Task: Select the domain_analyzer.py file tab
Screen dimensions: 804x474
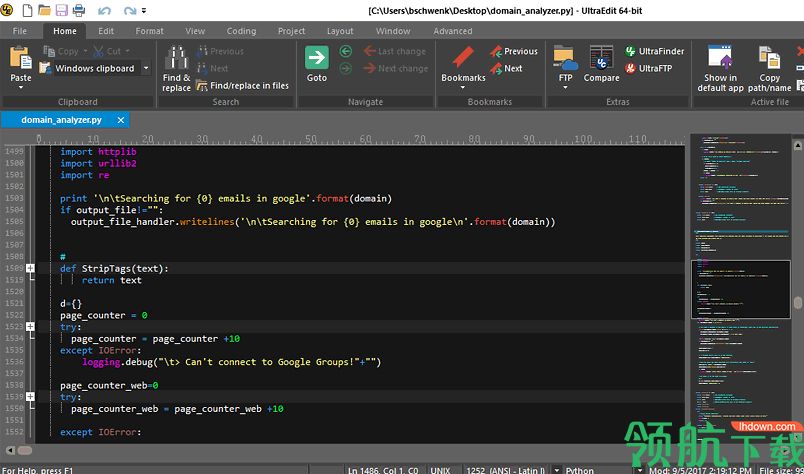Action: (x=61, y=120)
